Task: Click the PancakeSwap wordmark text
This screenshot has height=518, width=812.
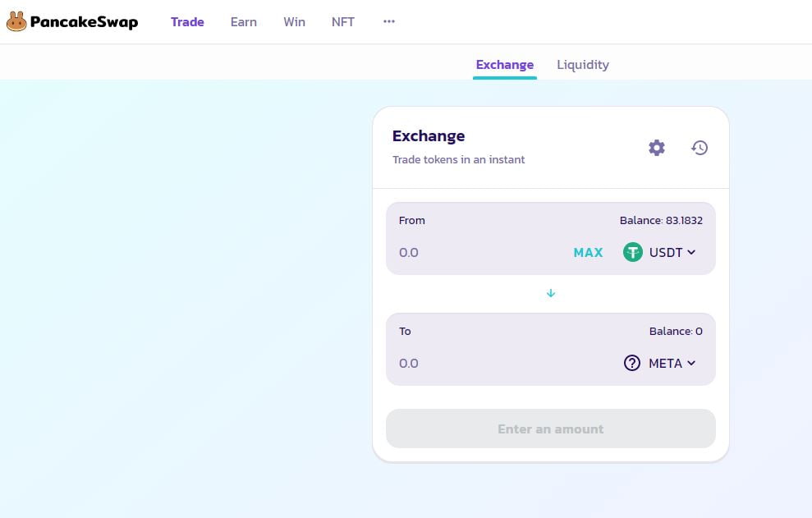Action: pyautogui.click(x=84, y=22)
